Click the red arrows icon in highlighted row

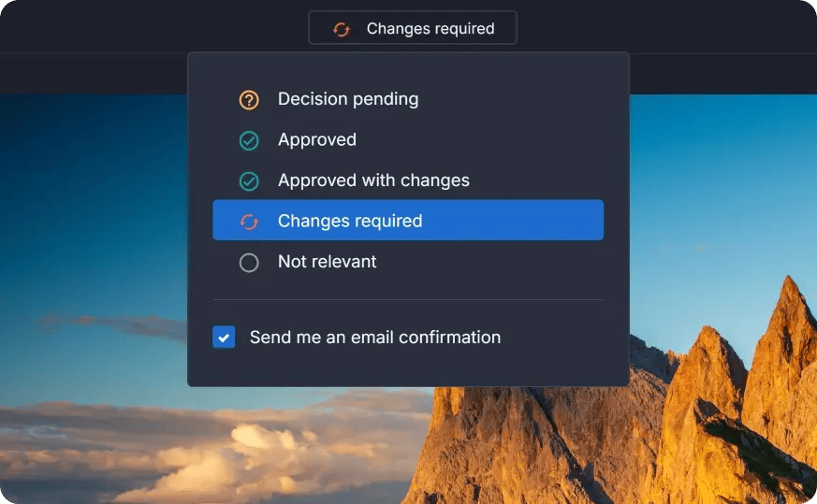click(x=249, y=222)
